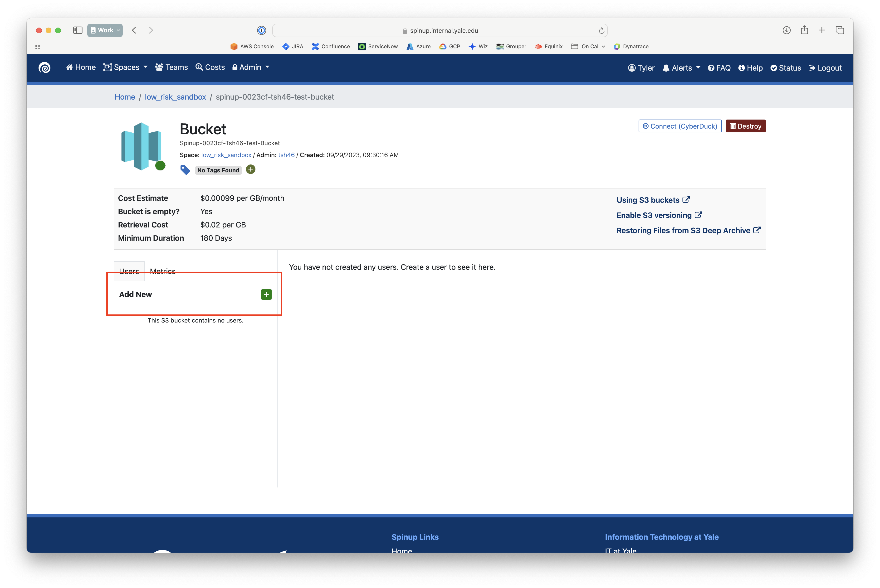Expand the On Call bookmarks folder

[x=588, y=47]
